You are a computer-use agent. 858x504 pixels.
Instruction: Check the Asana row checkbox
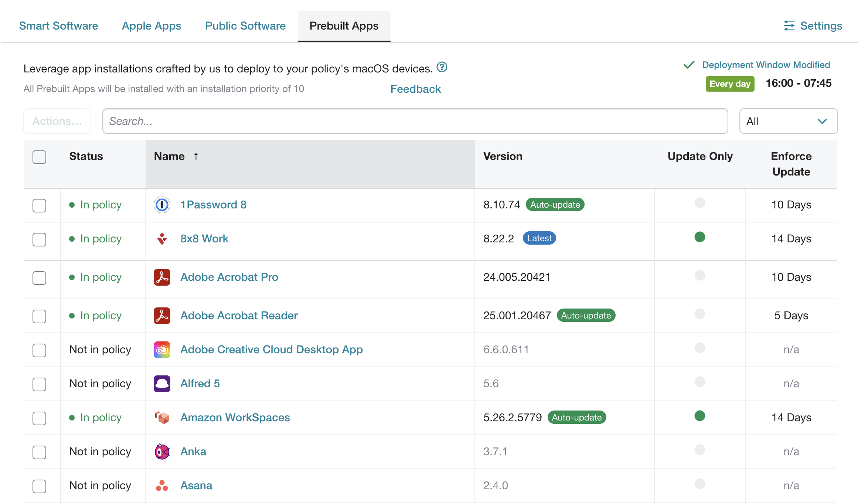point(39,486)
